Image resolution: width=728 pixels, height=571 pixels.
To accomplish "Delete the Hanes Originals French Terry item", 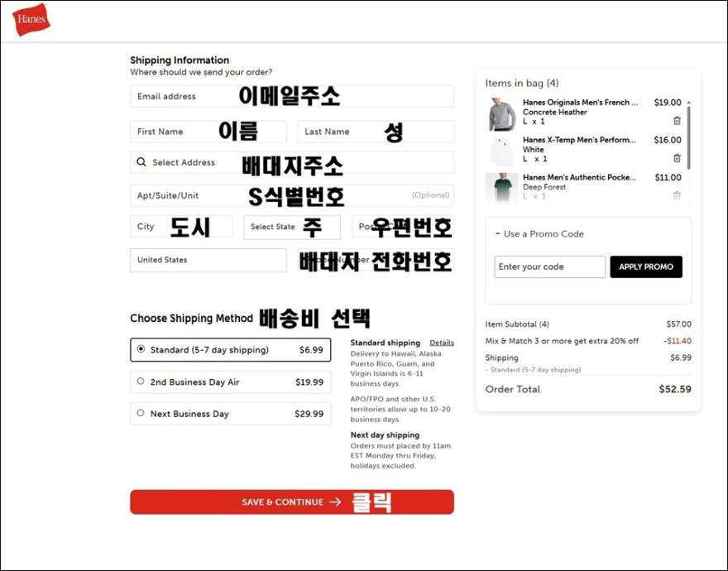I will [x=677, y=121].
